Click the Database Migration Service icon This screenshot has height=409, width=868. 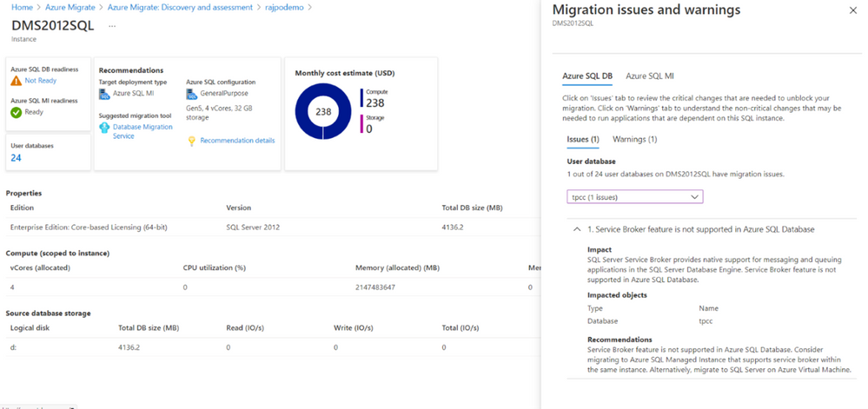point(104,128)
